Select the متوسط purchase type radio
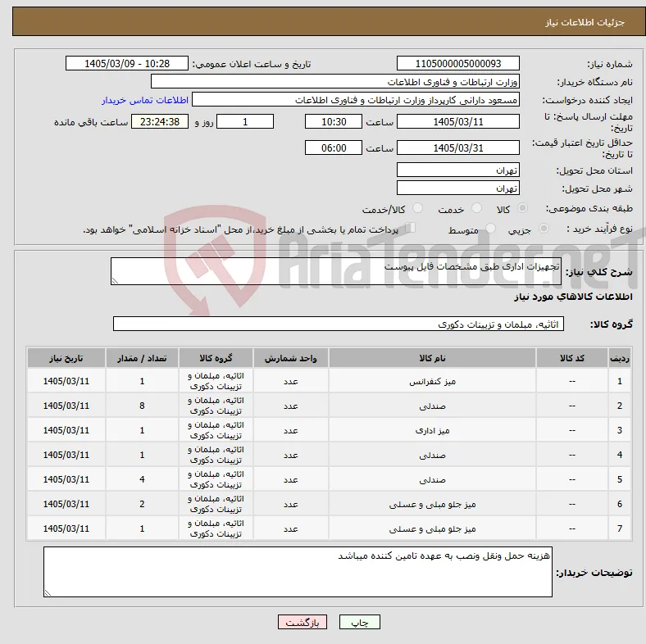Screen dimensions: 646x644 click(490, 229)
